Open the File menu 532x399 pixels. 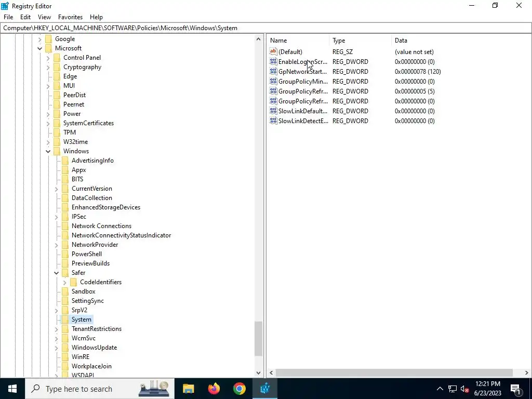[8, 17]
